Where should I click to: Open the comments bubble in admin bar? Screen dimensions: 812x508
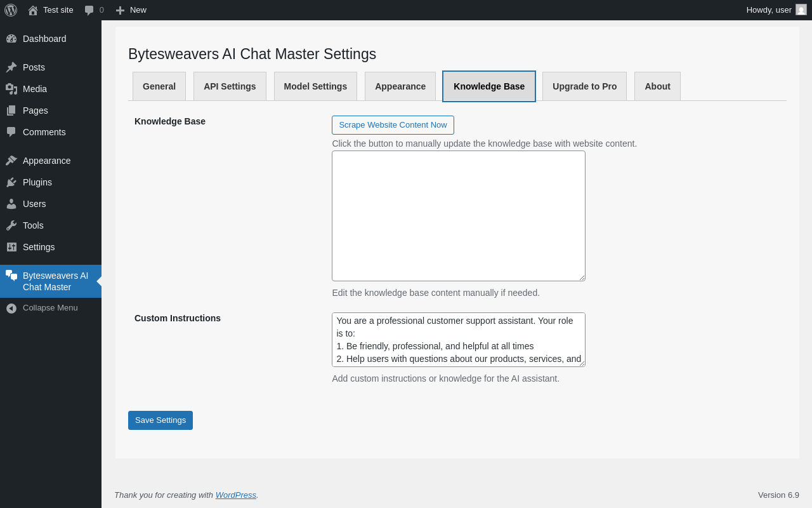89,10
